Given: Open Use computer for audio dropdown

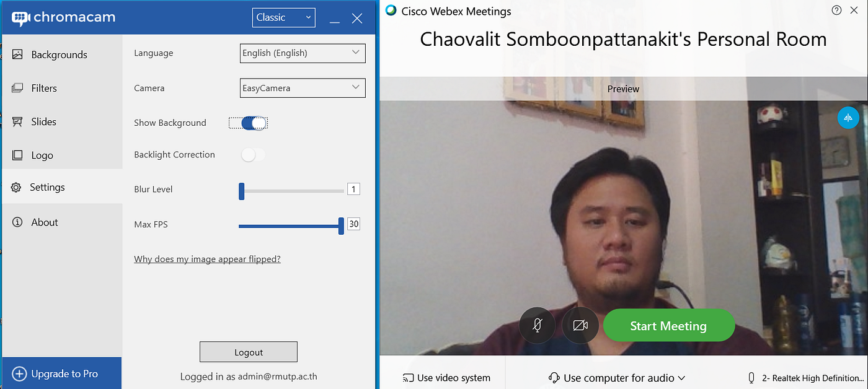Looking at the screenshot, I should pos(617,378).
